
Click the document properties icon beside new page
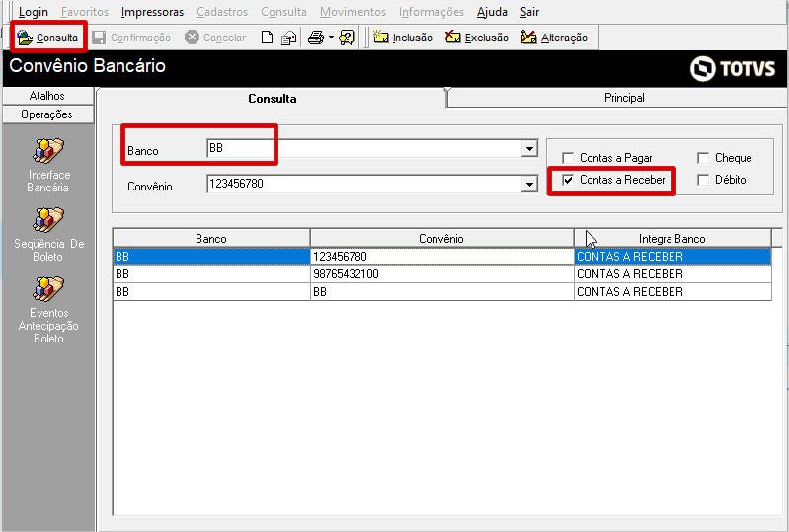point(288,38)
